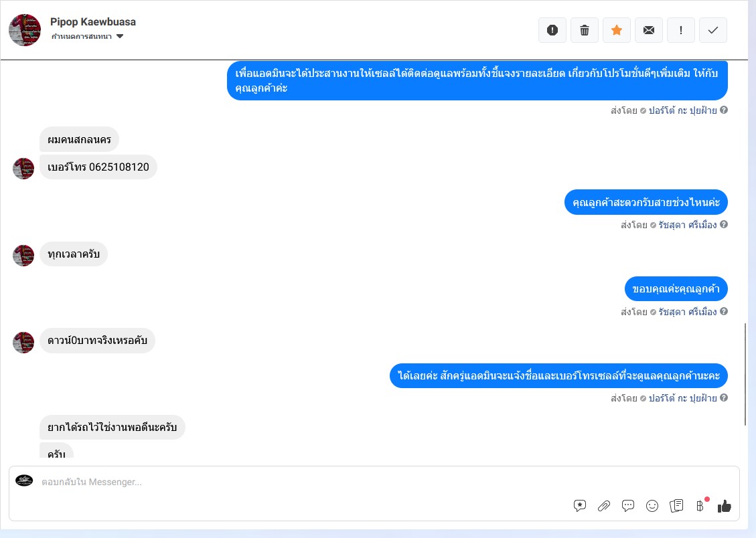Mark as unread with envelope icon
756x538 pixels.
pyautogui.click(x=649, y=30)
